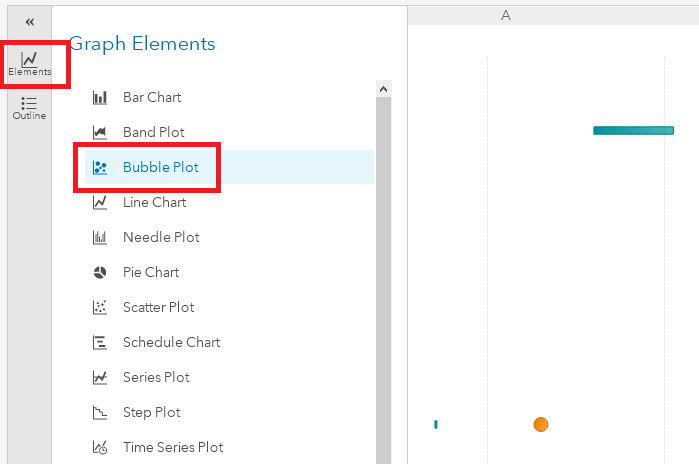This screenshot has height=464, width=699.
Task: Open the Elements tab
Action: click(29, 64)
